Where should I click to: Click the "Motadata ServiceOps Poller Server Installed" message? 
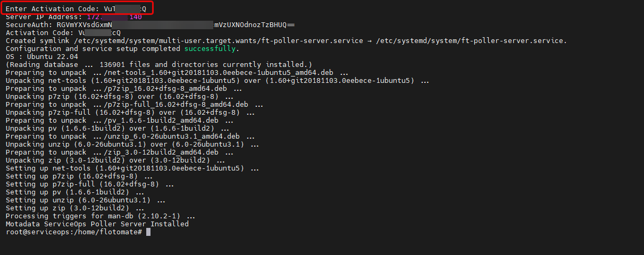(97, 224)
